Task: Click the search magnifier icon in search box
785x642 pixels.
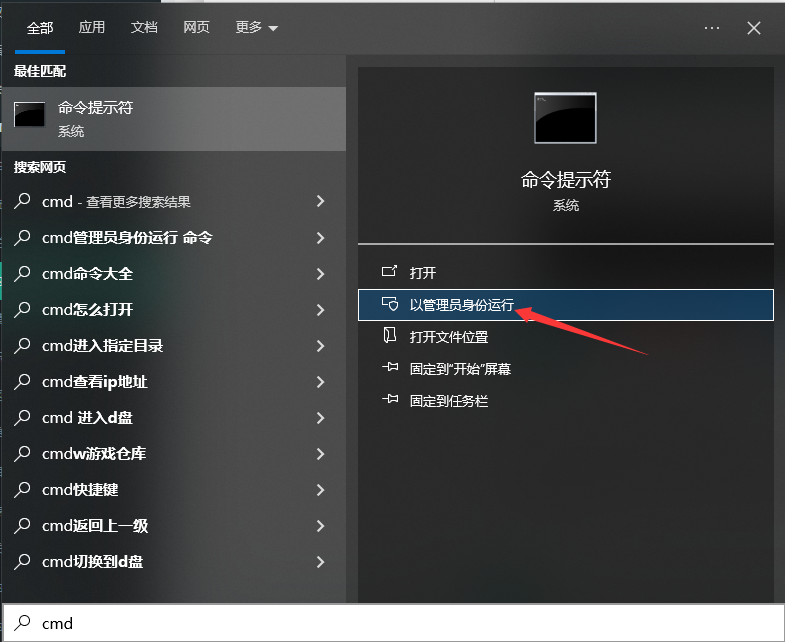Action: click(x=22, y=623)
